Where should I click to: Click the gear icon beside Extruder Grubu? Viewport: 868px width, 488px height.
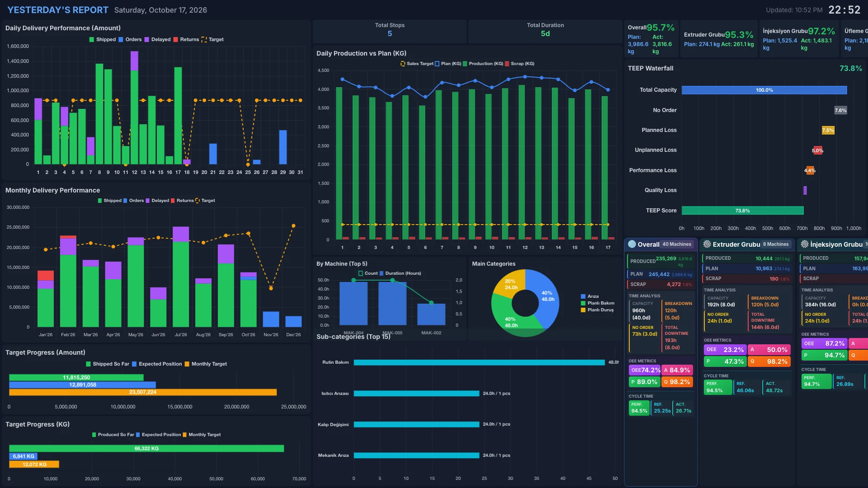[x=707, y=244]
